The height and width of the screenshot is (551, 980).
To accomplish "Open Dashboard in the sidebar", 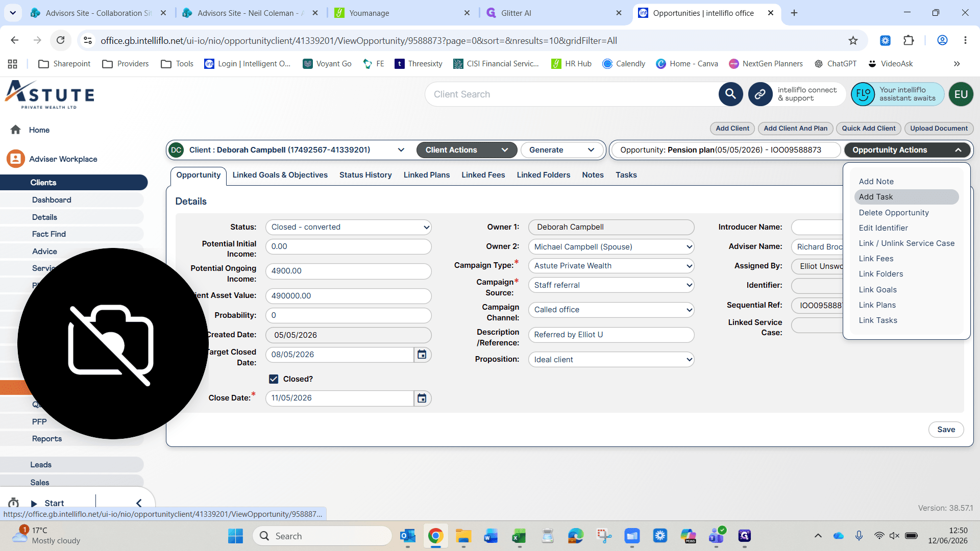I will pyautogui.click(x=52, y=200).
